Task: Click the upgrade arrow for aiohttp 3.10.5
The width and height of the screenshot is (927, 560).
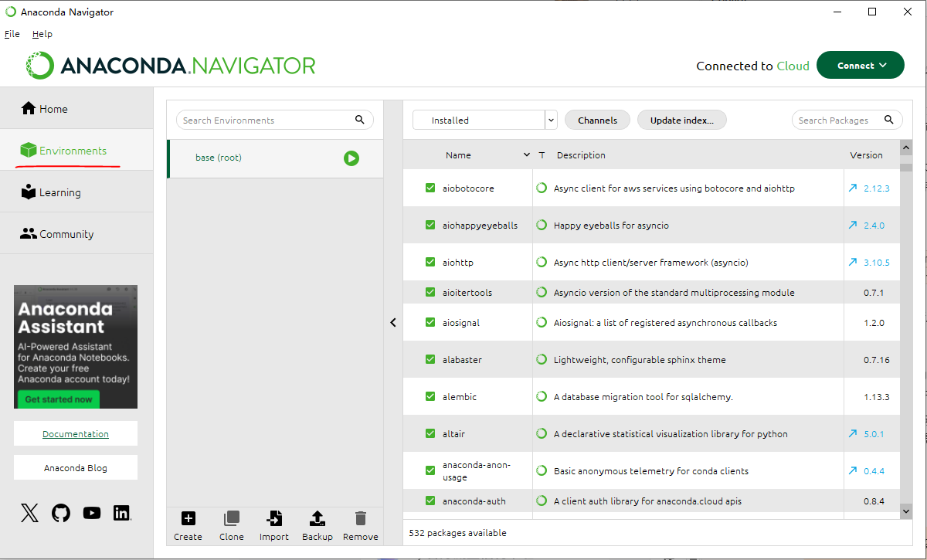Action: click(x=853, y=262)
